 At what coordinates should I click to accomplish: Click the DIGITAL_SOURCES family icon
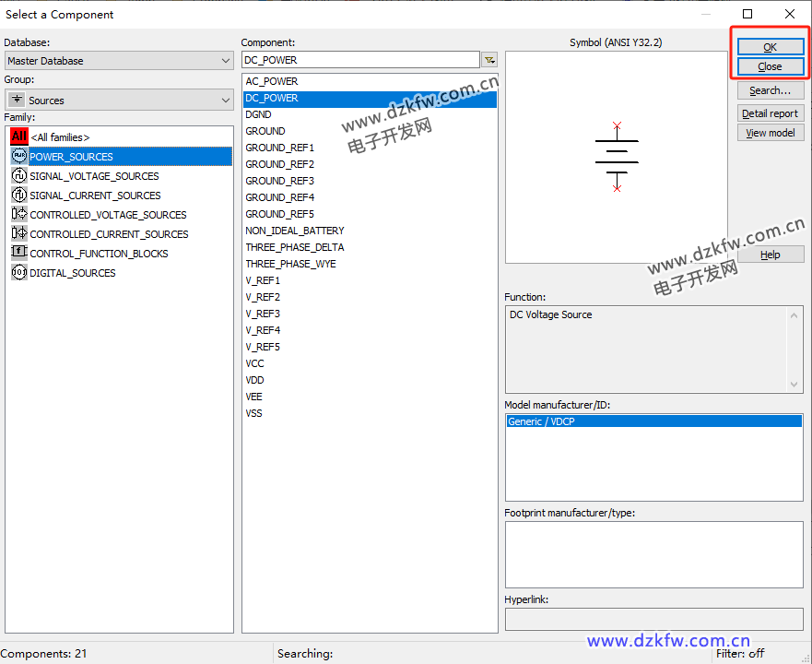click(18, 272)
